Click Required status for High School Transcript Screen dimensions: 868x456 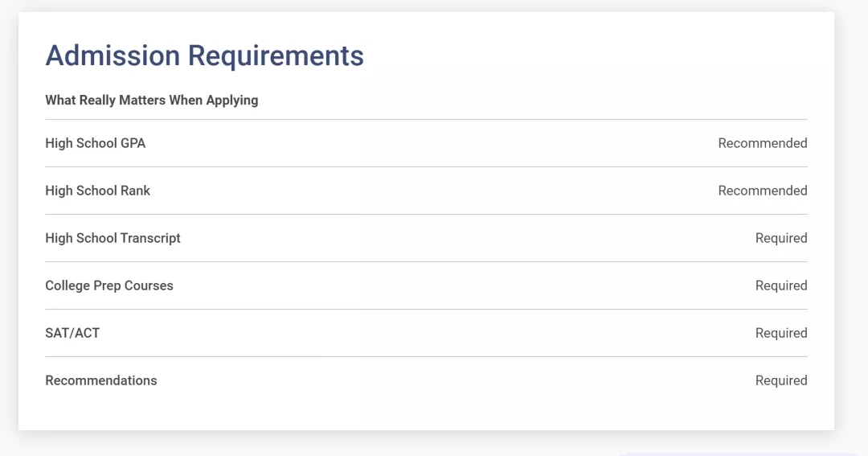(x=780, y=238)
